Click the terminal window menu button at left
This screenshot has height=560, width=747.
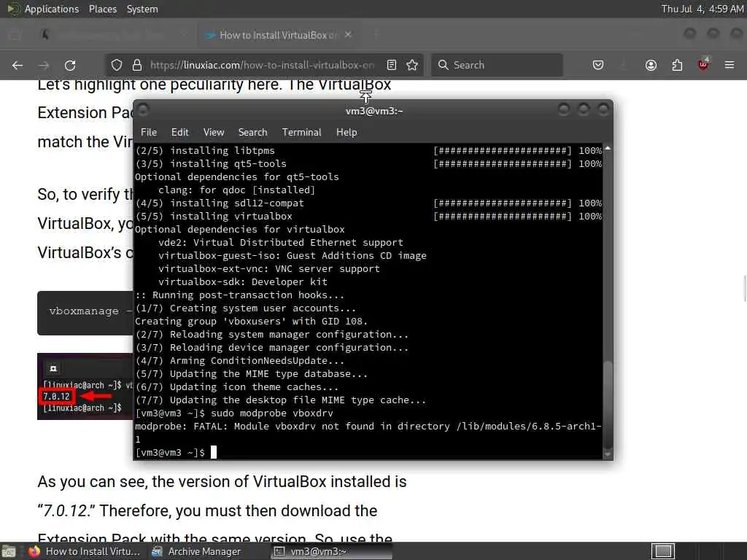coord(144,111)
